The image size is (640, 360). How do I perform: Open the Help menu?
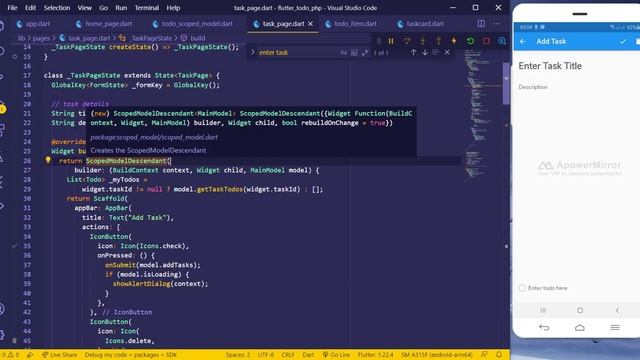point(173,8)
